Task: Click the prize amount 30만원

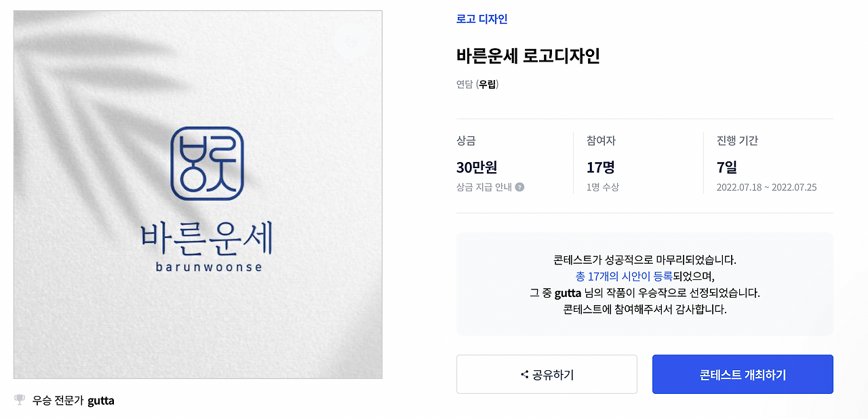Action: 475,167
